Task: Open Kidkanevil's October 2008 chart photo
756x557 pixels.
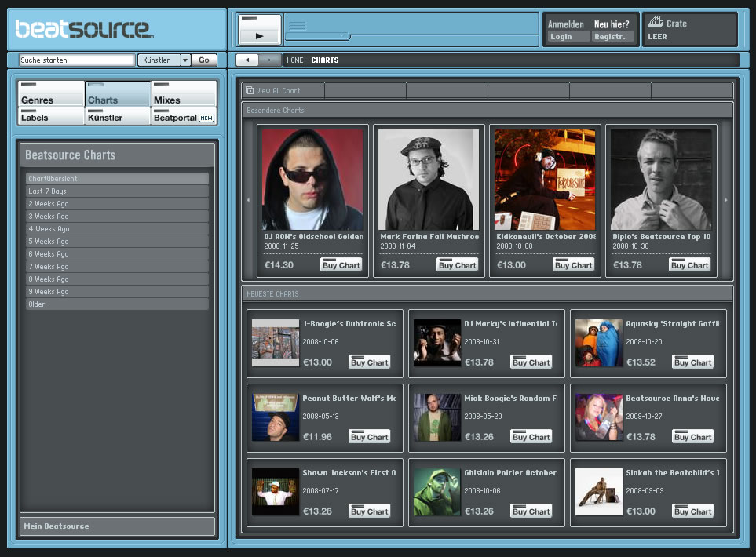Action: click(x=545, y=179)
